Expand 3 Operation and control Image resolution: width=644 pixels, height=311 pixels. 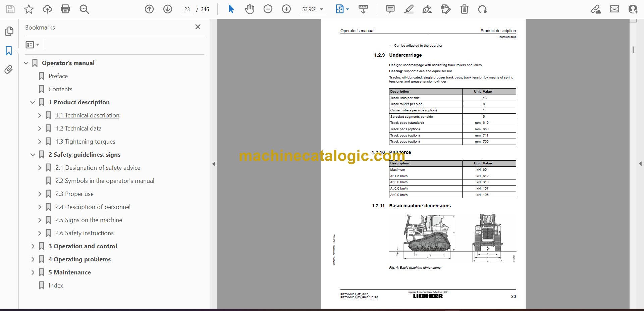pyautogui.click(x=33, y=246)
